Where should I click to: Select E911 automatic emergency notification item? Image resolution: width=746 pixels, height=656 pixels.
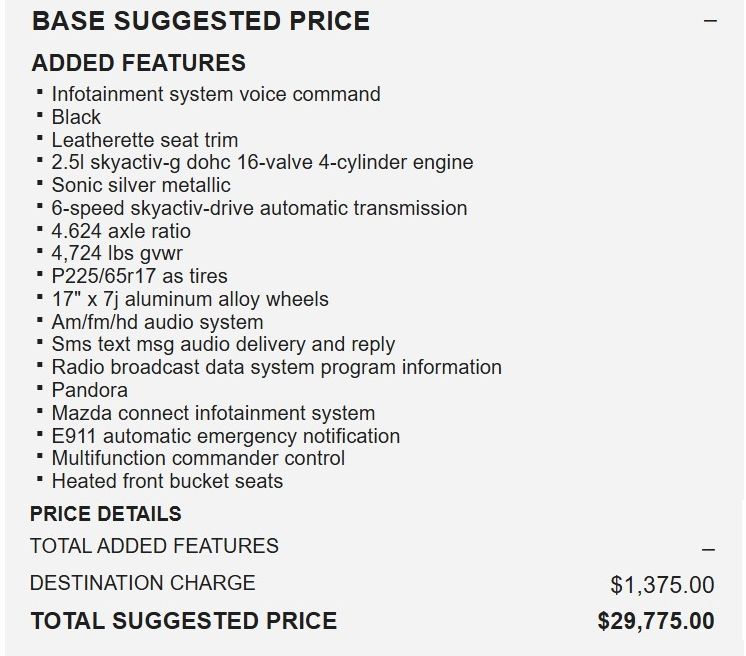225,436
